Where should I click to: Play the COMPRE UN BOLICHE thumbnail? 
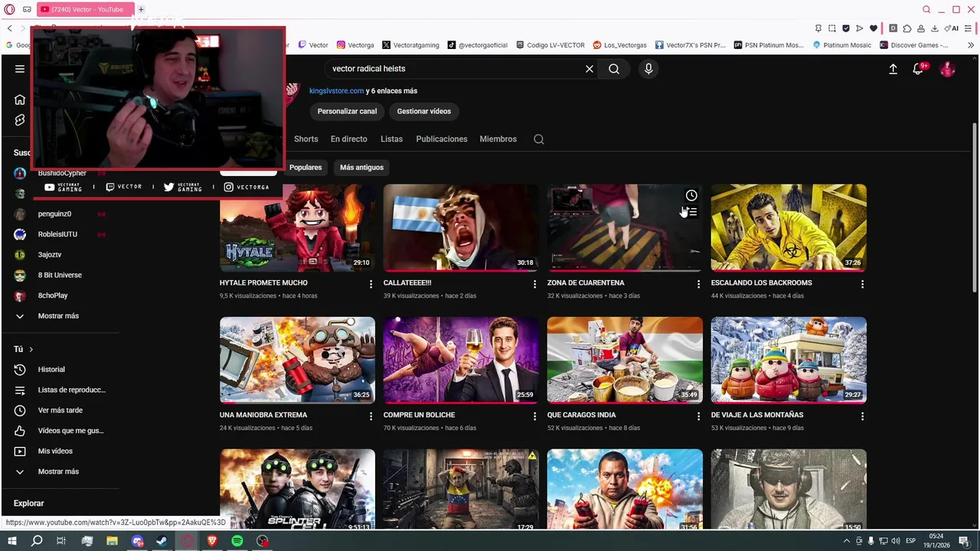pos(461,360)
